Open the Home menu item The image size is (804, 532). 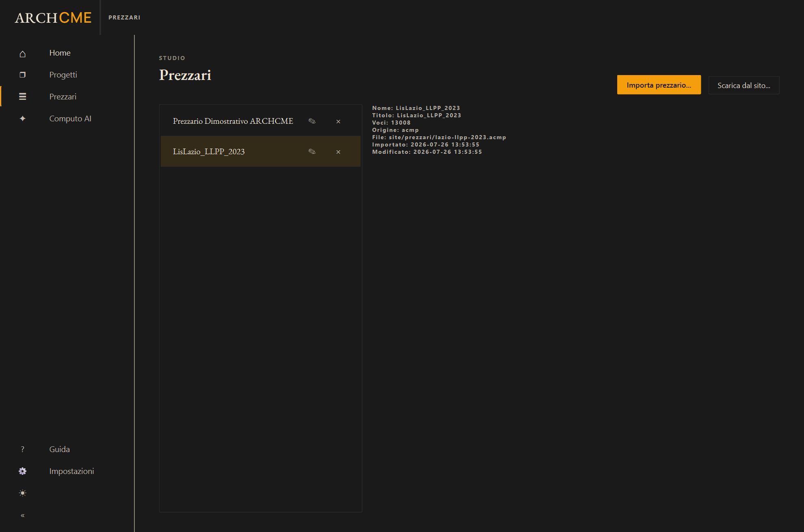[x=60, y=53]
